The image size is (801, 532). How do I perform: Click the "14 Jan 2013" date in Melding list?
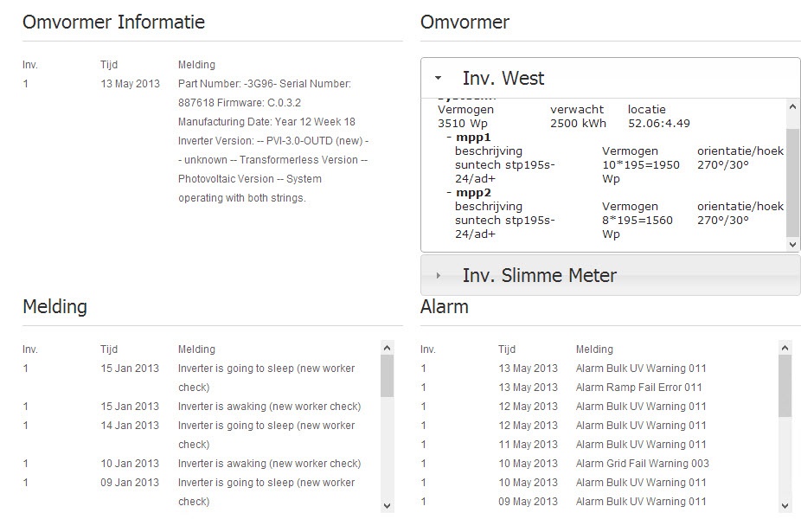pyautogui.click(x=130, y=426)
